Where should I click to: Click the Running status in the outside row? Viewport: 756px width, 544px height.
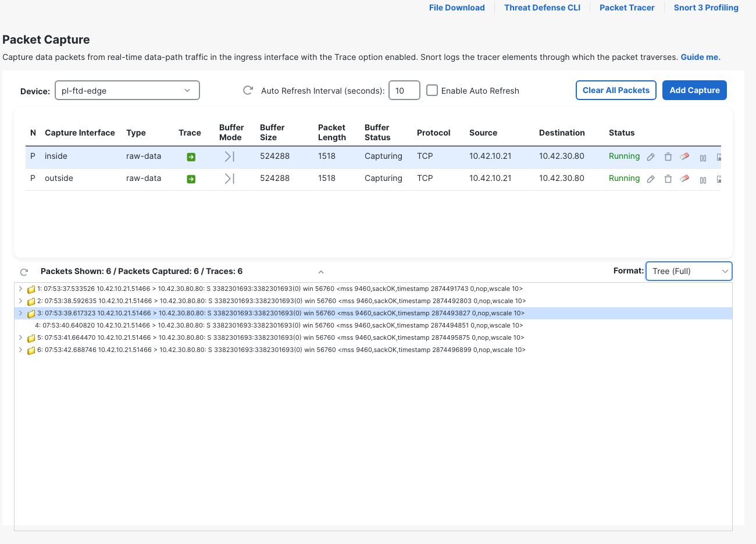point(624,178)
